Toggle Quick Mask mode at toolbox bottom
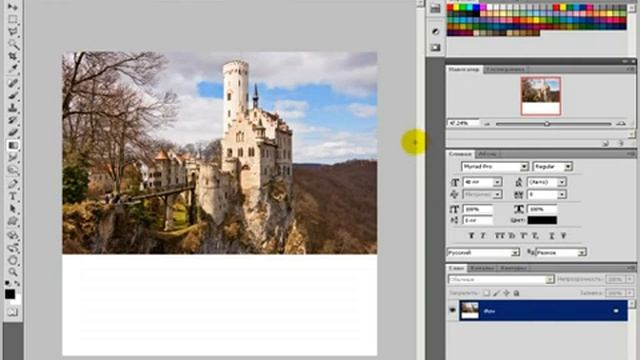 point(12,312)
